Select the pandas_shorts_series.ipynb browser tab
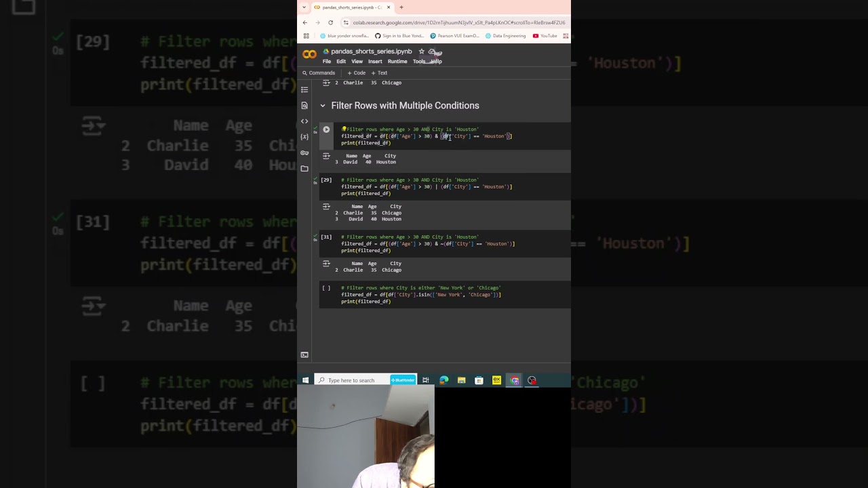The image size is (868, 488). 353,7
